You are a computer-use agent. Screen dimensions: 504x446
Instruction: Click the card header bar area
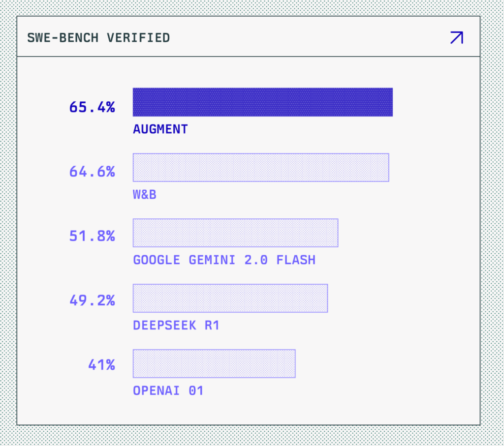[x=249, y=36]
